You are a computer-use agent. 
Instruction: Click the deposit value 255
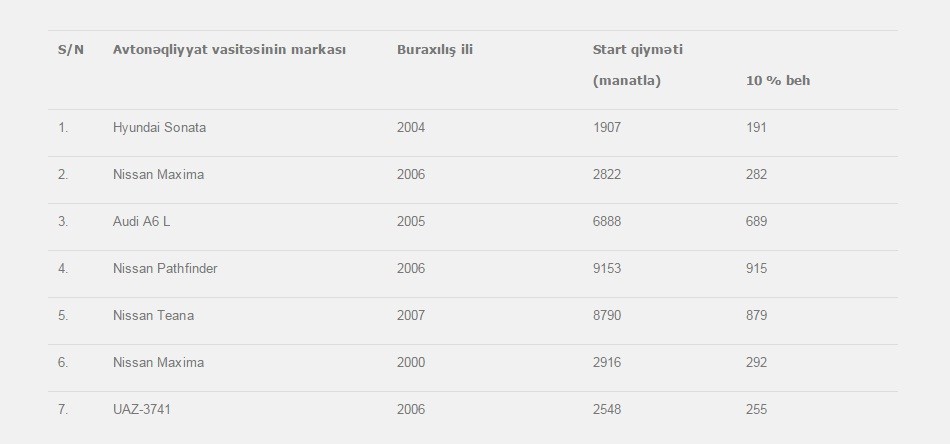pos(756,410)
